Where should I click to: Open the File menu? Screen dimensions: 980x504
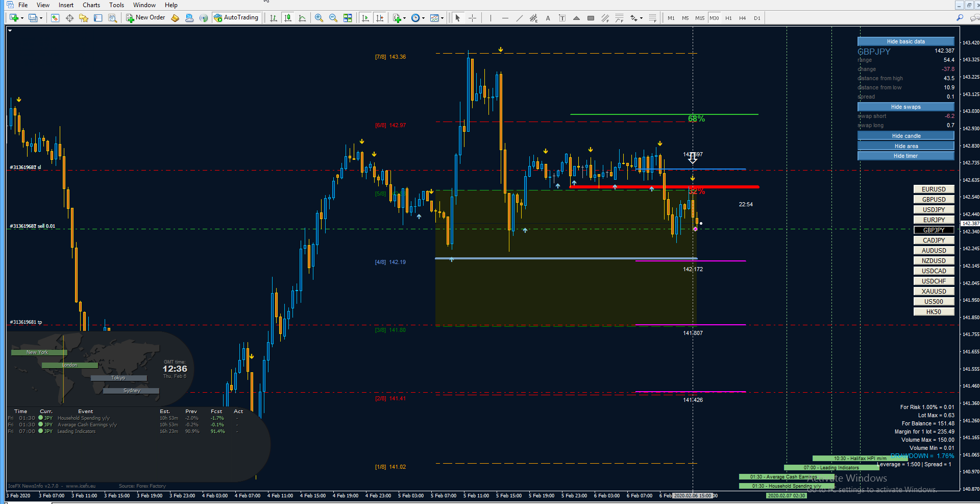click(23, 5)
